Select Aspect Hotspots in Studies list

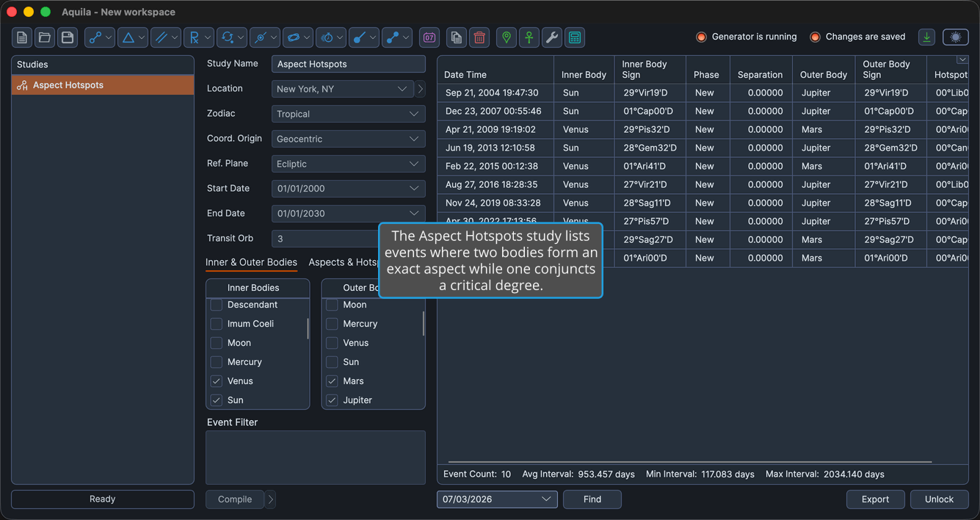pos(103,85)
